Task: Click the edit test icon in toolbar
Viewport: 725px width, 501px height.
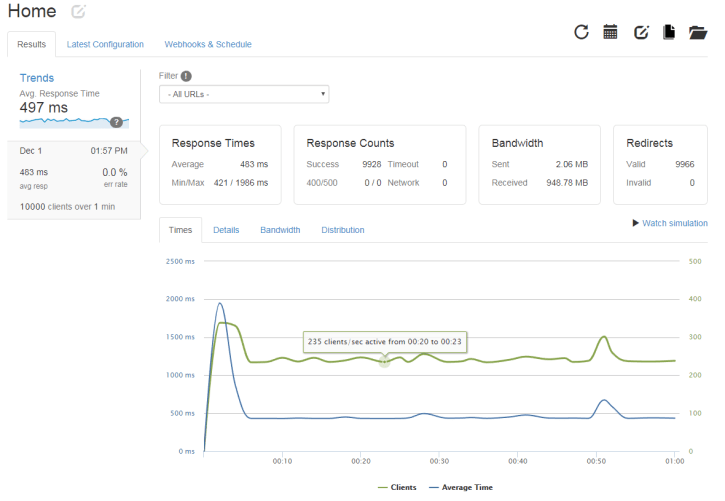Action: click(x=641, y=32)
